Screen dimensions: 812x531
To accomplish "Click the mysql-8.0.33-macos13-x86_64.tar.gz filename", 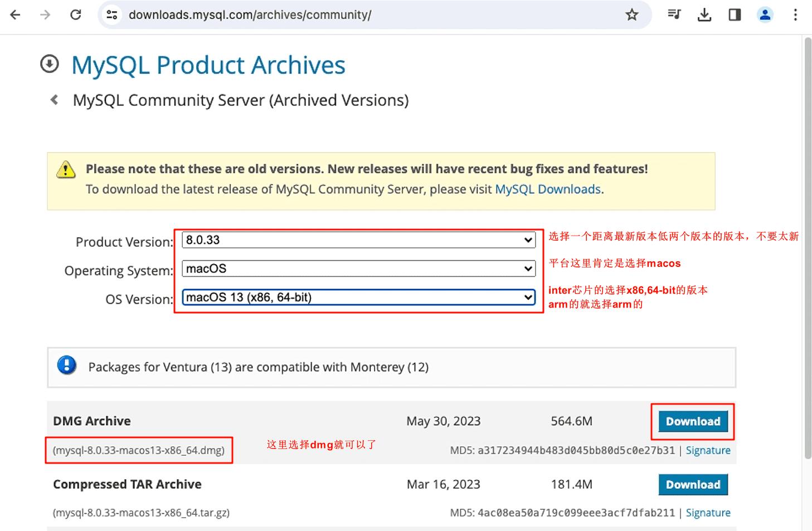I will [141, 513].
